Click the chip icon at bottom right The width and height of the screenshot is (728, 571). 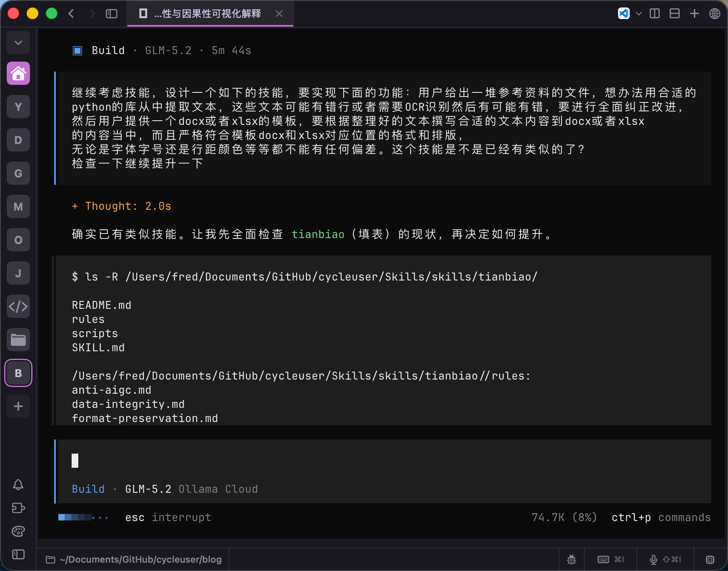pos(710,559)
